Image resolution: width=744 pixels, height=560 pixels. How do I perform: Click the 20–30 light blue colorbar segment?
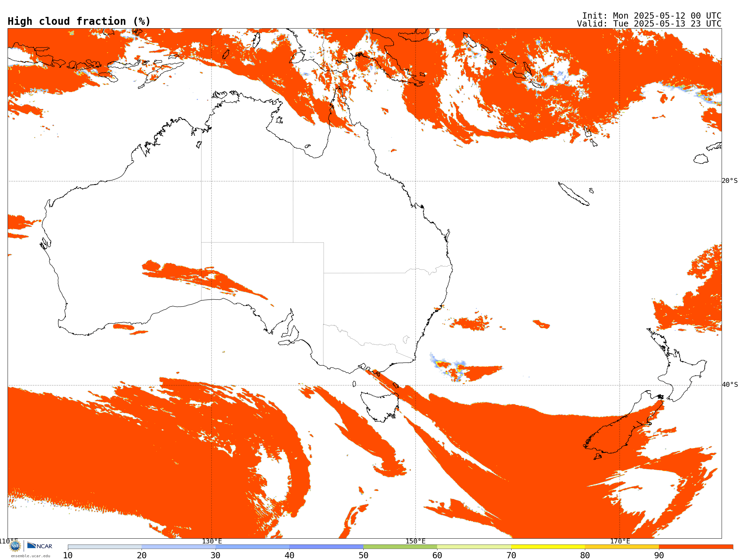[x=178, y=547]
